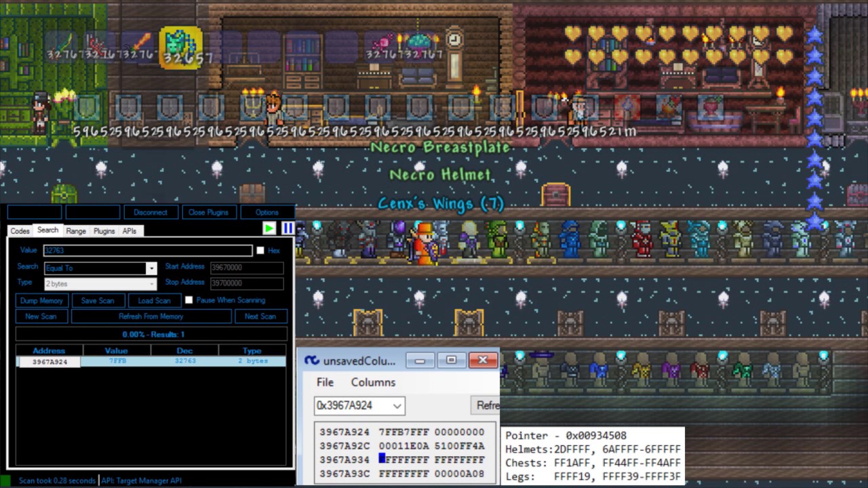The image size is (868, 488).
Task: Start a New Scan
Action: coord(41,316)
